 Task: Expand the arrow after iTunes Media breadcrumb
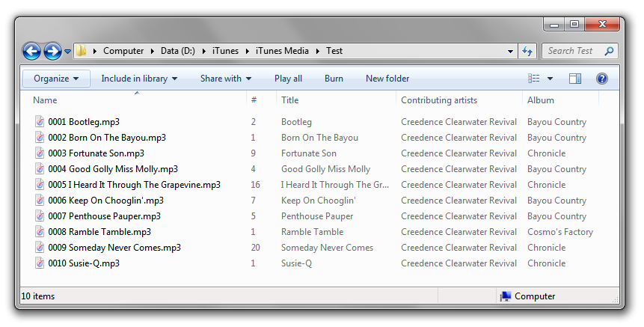coord(317,52)
